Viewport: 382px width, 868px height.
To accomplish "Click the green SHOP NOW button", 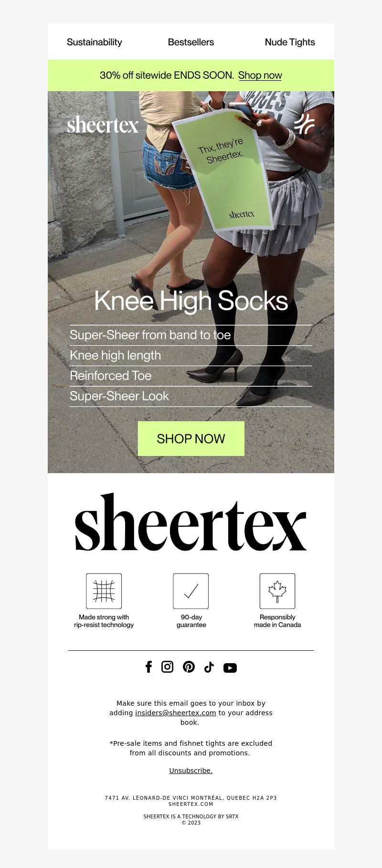I will [x=191, y=438].
